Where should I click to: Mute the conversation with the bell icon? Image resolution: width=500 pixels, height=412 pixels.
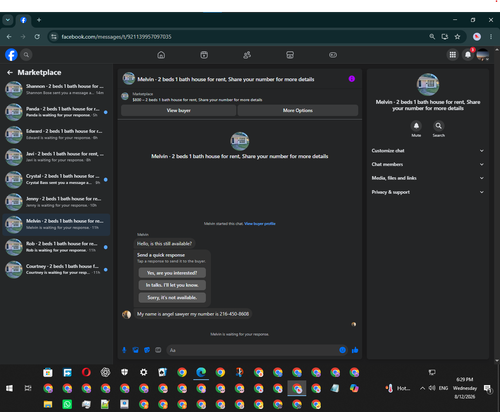pyautogui.click(x=416, y=126)
